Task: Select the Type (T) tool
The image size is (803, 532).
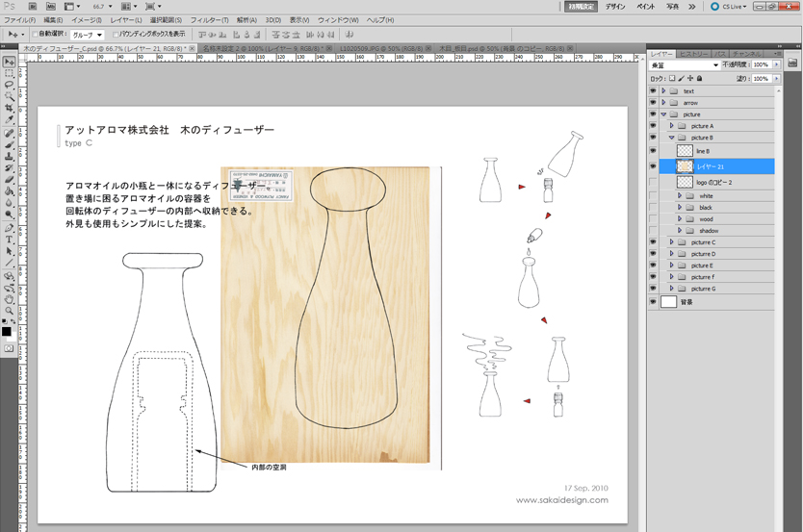Action: click(x=9, y=240)
